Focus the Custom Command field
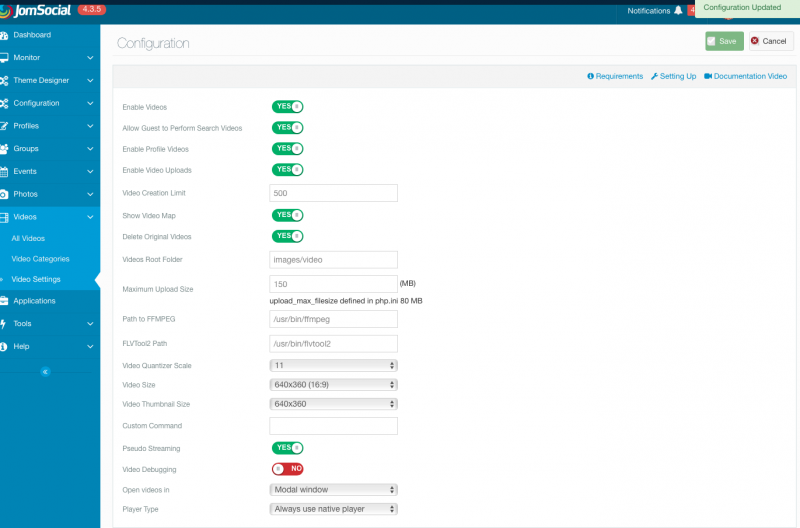 tap(333, 426)
